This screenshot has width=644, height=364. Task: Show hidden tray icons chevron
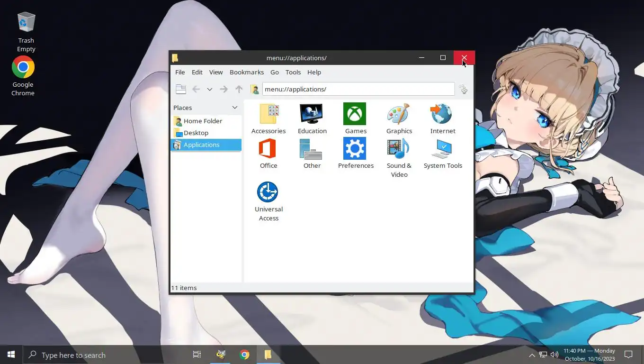point(532,355)
